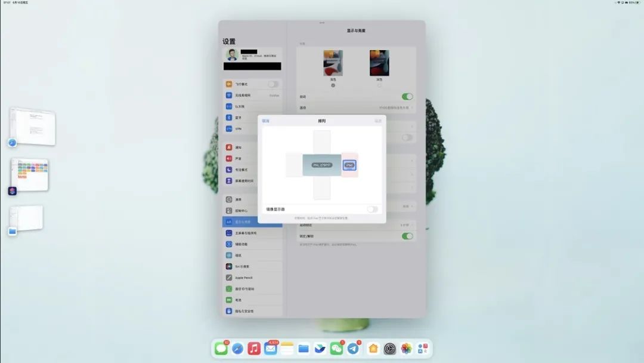Launch Telegram from the dock
Screen dimensions: 644x363
point(353,349)
